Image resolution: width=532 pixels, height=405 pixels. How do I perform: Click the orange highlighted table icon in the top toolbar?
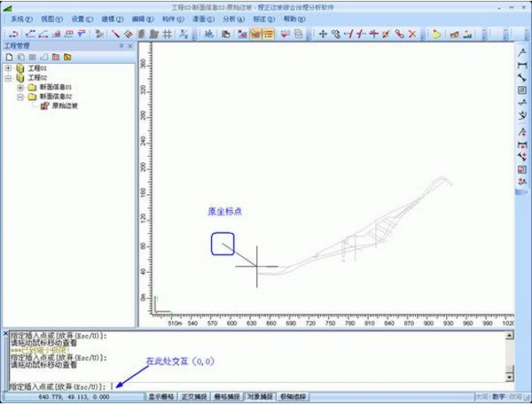click(255, 34)
